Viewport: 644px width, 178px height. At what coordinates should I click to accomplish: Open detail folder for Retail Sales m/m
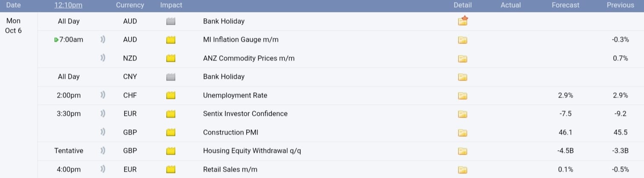(463, 169)
